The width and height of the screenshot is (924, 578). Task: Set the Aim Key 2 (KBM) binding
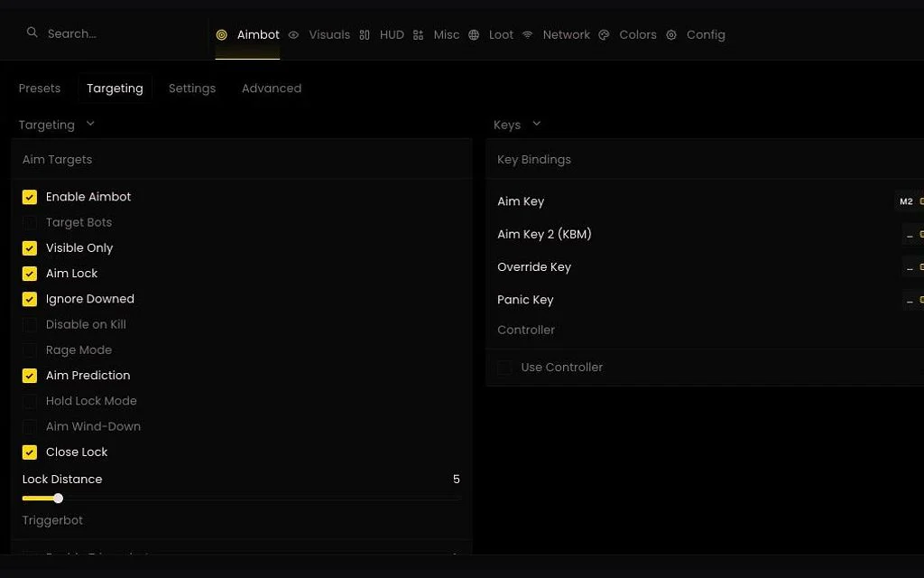(x=913, y=235)
